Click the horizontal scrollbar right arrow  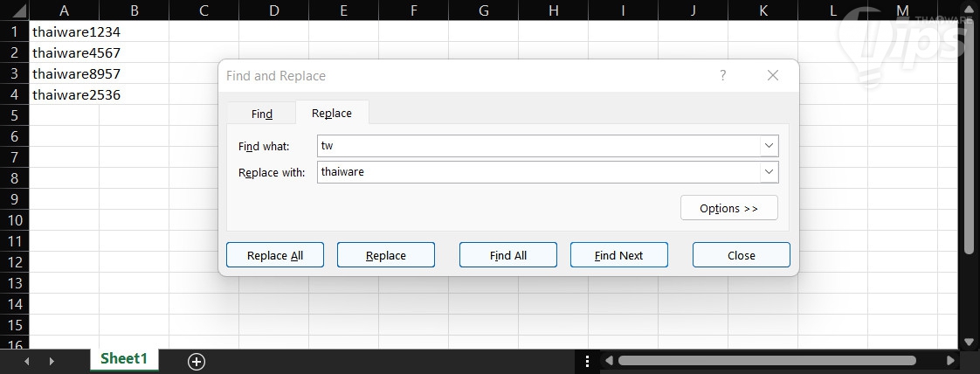pos(951,360)
